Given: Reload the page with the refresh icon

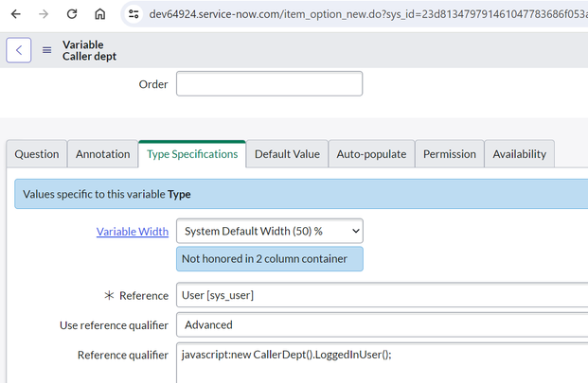Looking at the screenshot, I should (72, 14).
